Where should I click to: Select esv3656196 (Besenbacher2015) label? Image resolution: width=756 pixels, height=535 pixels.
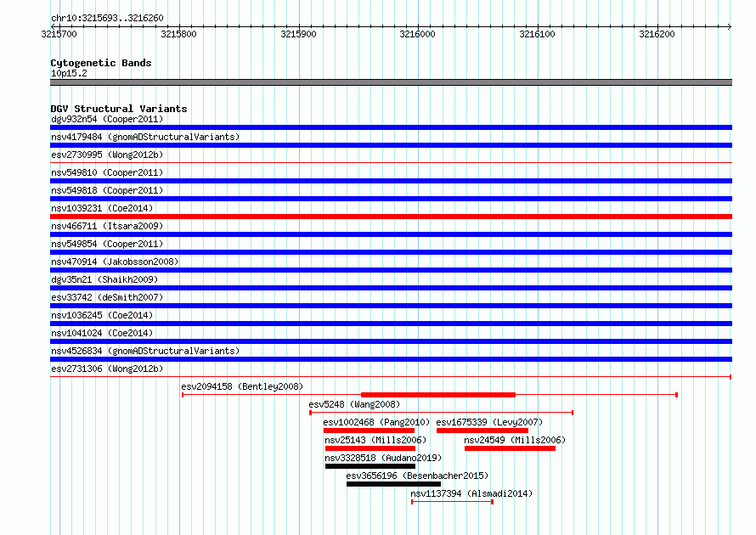point(417,476)
